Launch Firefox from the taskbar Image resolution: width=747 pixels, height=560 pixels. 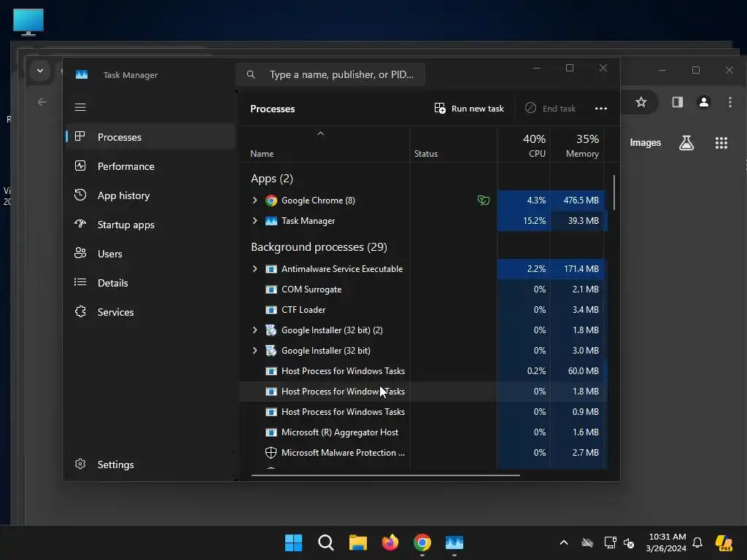point(390,542)
